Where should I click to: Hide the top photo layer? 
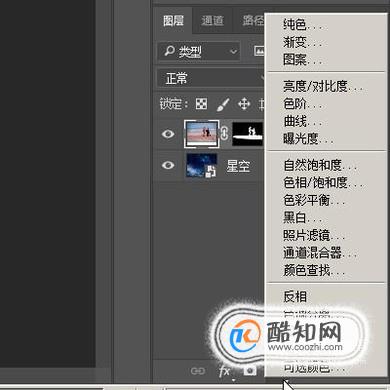pos(168,134)
